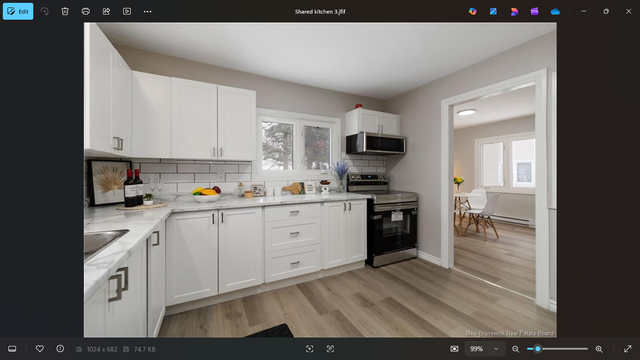Open the Edit image button

(18, 11)
